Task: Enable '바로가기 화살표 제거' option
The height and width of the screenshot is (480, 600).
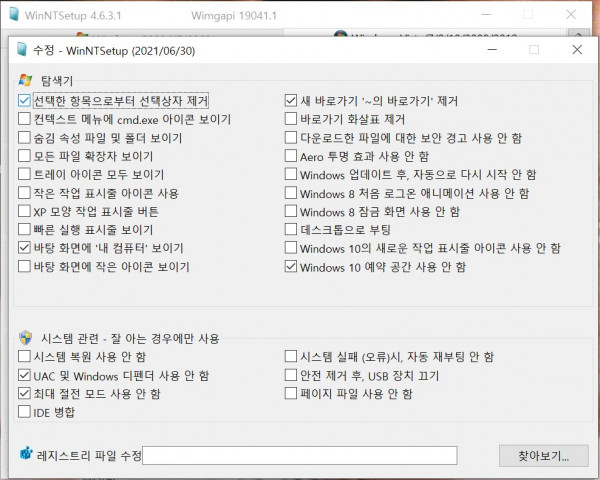Action: coord(291,119)
